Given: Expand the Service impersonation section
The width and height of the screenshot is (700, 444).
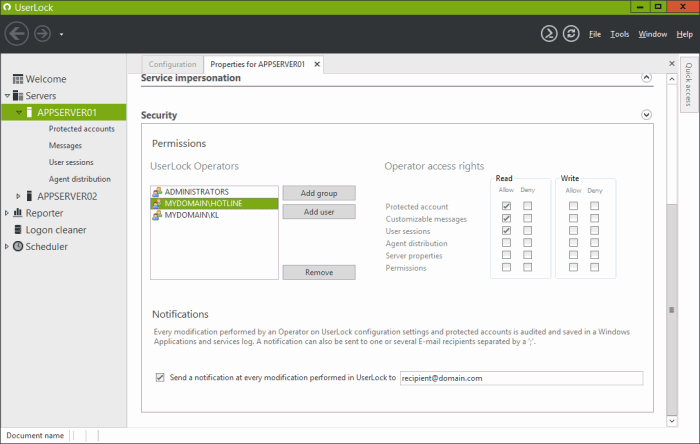Looking at the screenshot, I should tap(646, 77).
